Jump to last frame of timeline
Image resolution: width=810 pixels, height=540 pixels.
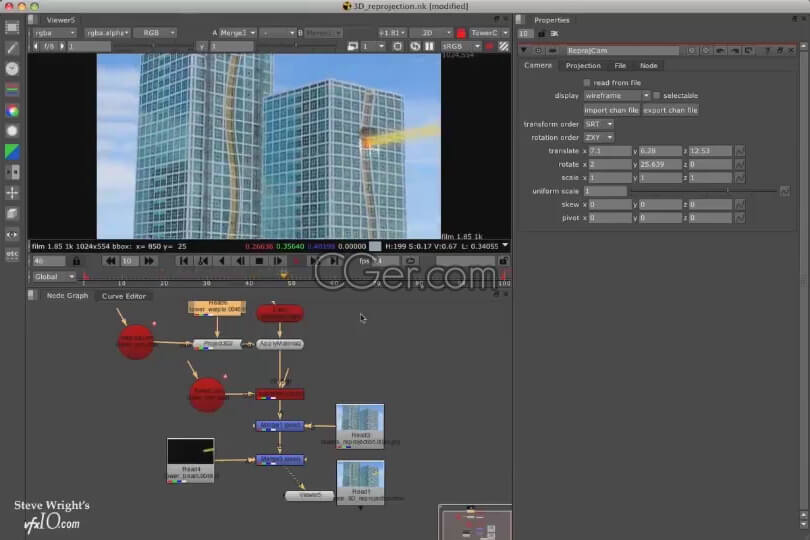tap(334, 261)
